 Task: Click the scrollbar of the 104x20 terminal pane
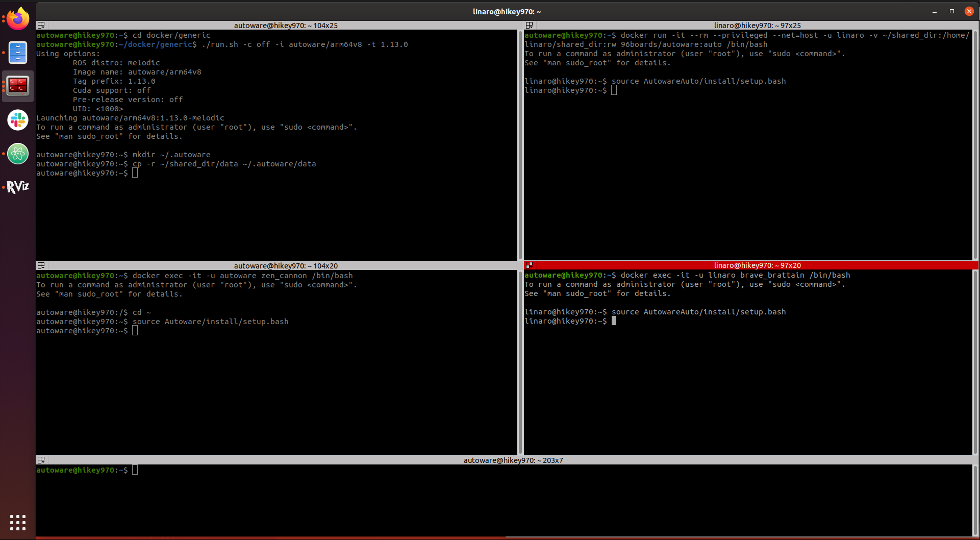pyautogui.click(x=520, y=362)
